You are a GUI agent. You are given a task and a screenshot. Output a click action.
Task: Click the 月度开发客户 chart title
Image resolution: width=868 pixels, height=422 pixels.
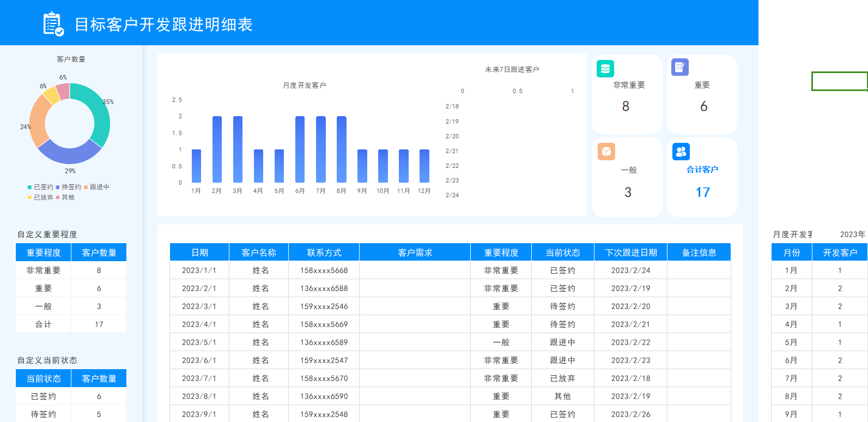click(x=305, y=86)
